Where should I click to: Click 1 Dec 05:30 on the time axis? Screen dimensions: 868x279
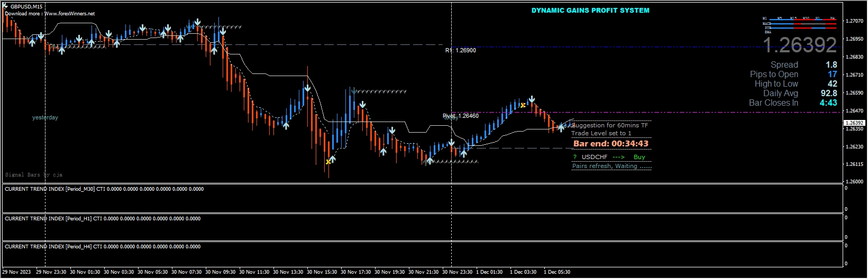[x=557, y=272]
